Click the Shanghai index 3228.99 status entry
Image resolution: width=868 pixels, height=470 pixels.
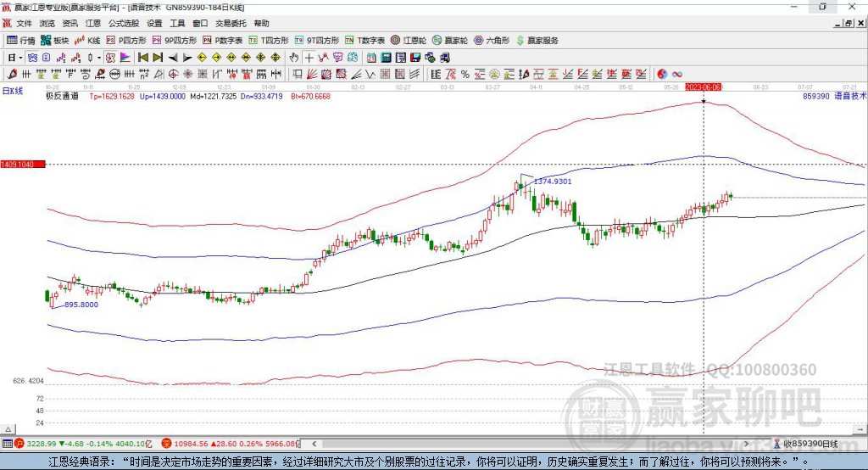pos(84,444)
